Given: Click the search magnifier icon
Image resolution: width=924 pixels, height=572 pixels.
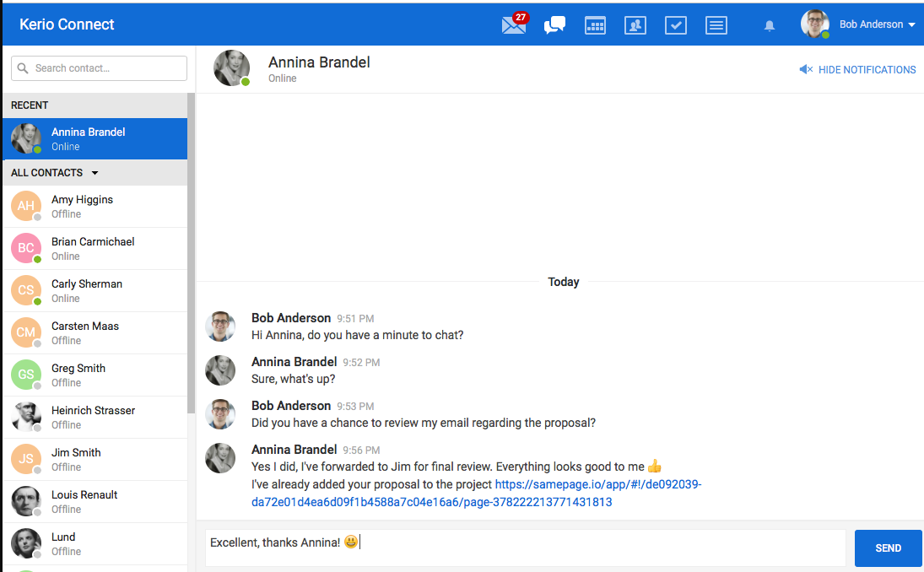Looking at the screenshot, I should click(x=23, y=68).
